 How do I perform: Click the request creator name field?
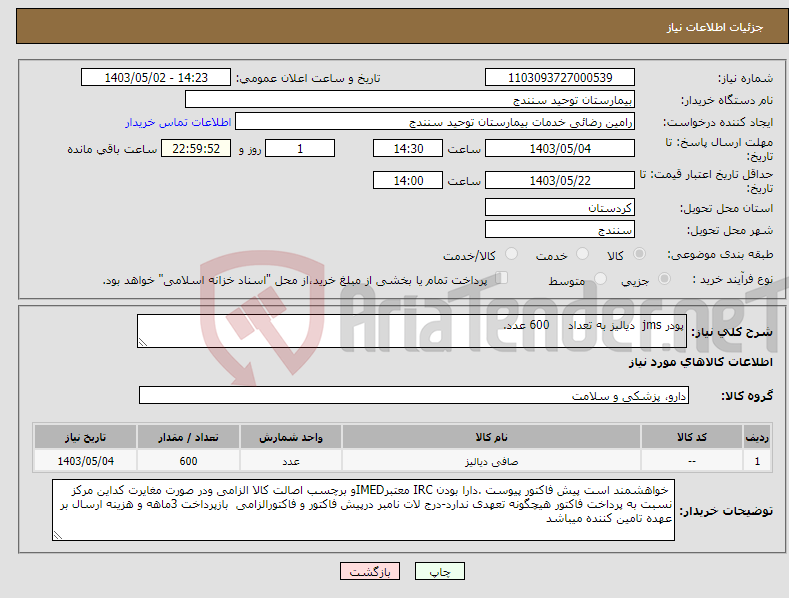(435, 122)
